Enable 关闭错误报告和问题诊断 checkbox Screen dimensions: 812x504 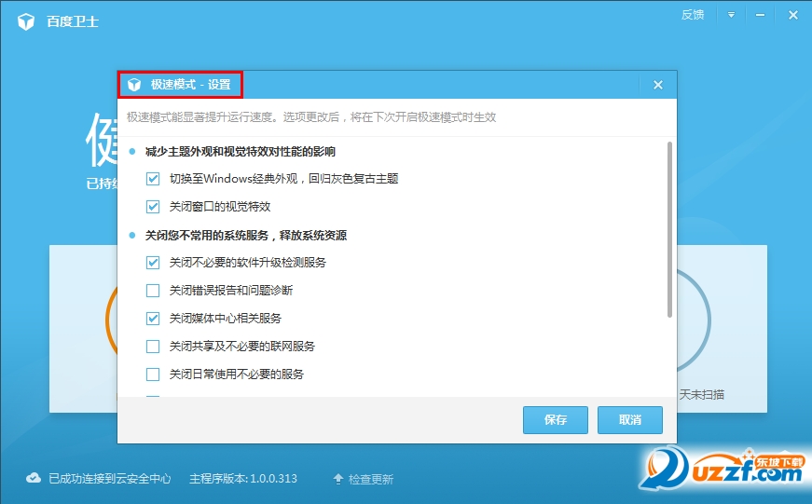pos(154,291)
